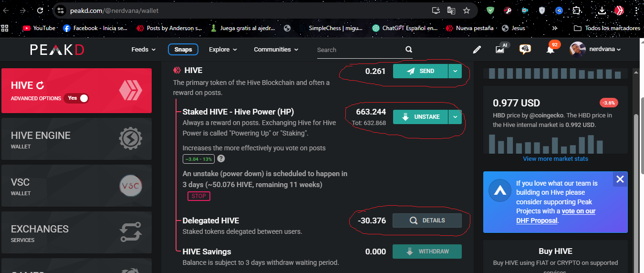Select the HIVE wallet panel
The height and width of the screenshot is (273, 644).
click(x=77, y=91)
